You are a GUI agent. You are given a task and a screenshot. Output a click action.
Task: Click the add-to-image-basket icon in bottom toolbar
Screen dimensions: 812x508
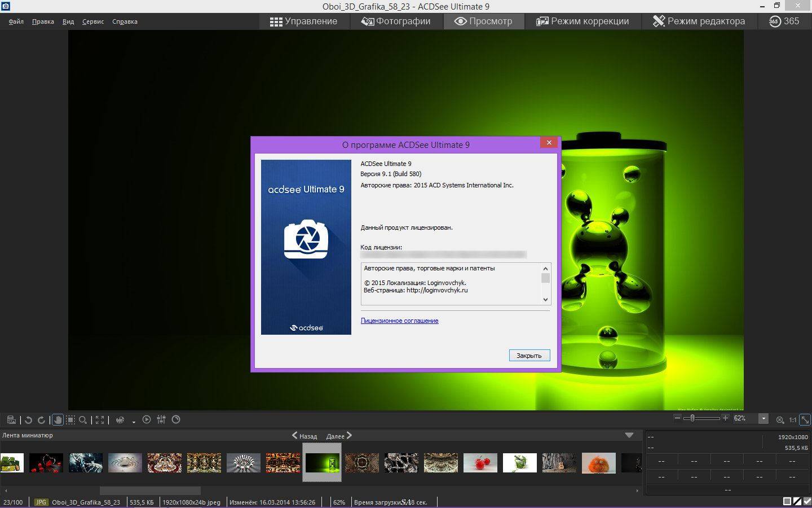(11, 419)
